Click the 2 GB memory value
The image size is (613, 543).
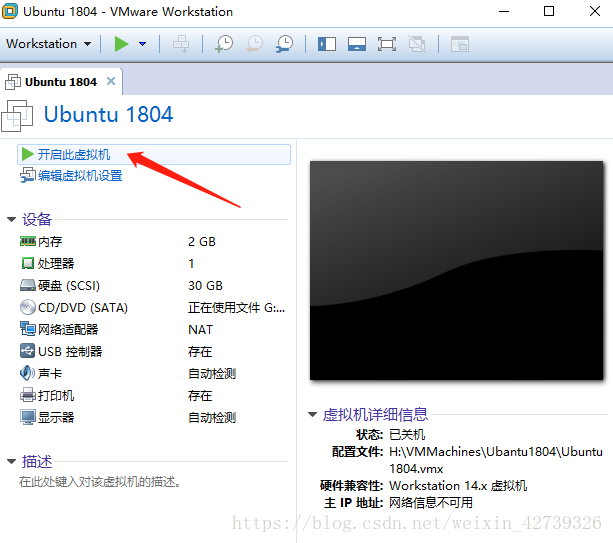pyautogui.click(x=202, y=242)
